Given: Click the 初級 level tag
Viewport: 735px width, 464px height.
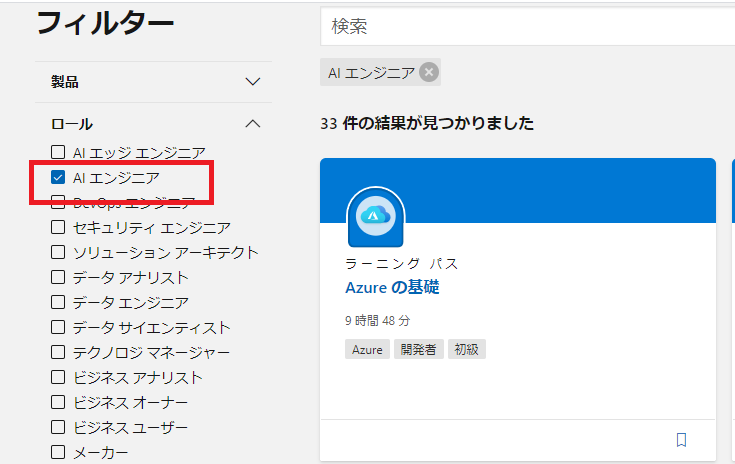Looking at the screenshot, I should 466,349.
